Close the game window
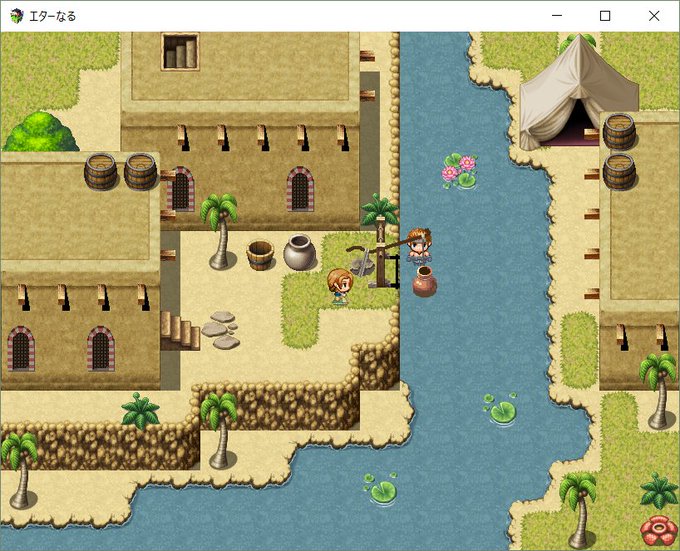Image resolution: width=680 pixels, height=551 pixels. (654, 16)
